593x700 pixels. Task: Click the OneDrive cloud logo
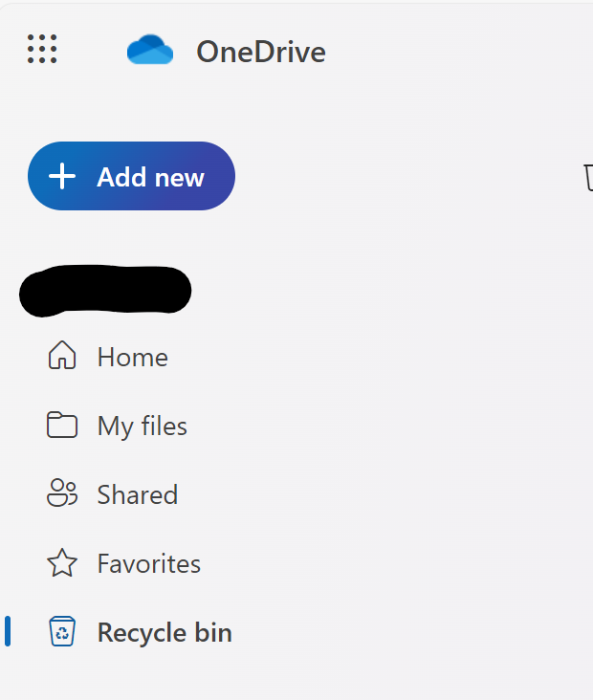(150, 50)
